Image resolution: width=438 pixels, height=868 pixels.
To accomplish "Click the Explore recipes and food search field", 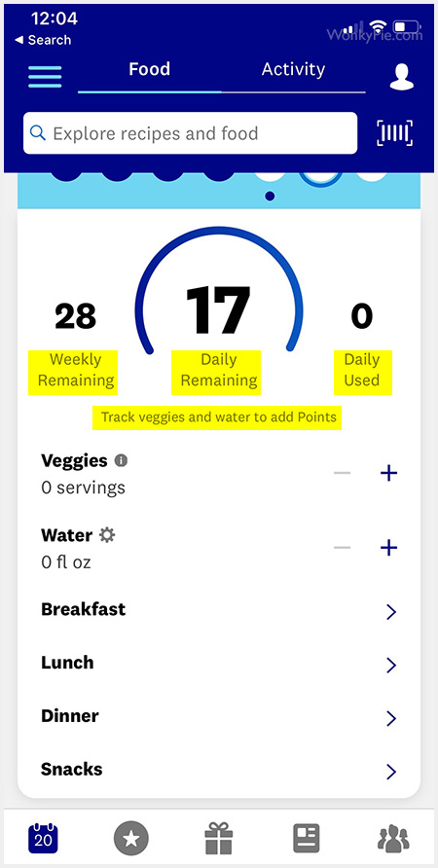I will pyautogui.click(x=190, y=133).
